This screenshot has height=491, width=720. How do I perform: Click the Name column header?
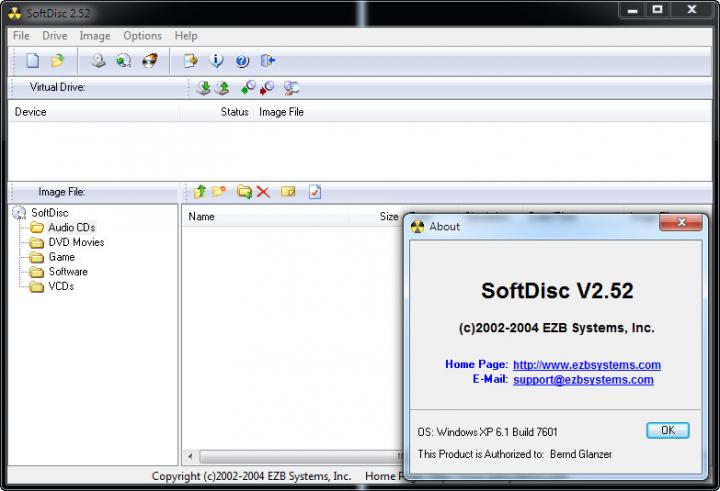tap(202, 216)
